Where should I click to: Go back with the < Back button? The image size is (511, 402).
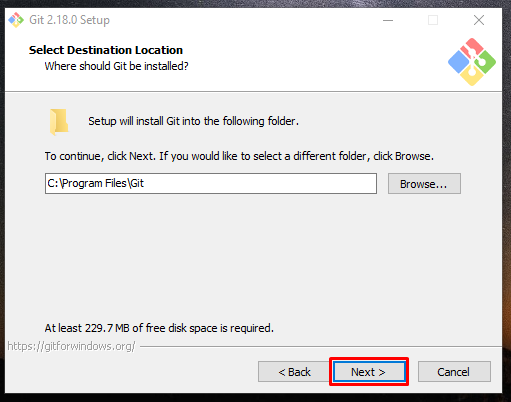point(294,372)
